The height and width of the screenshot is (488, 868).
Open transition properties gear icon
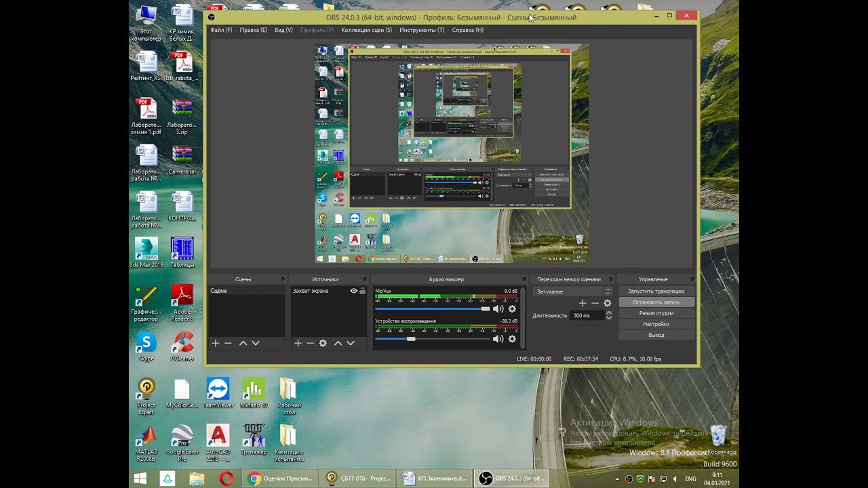click(x=608, y=303)
